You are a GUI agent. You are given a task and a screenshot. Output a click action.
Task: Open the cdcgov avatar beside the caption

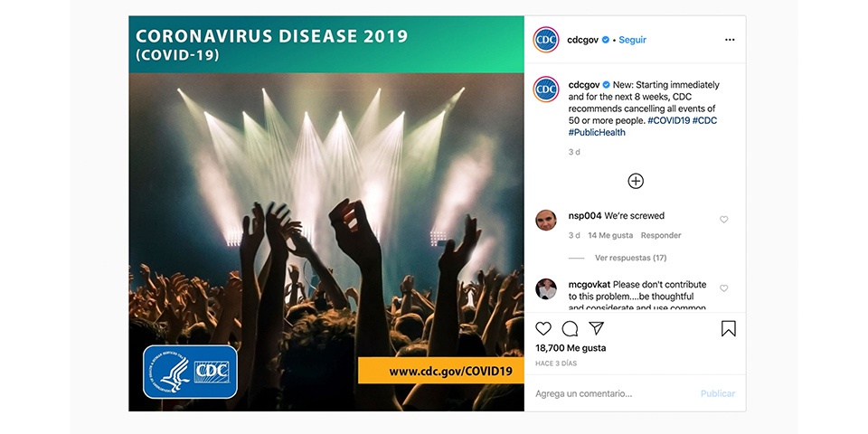(x=546, y=90)
